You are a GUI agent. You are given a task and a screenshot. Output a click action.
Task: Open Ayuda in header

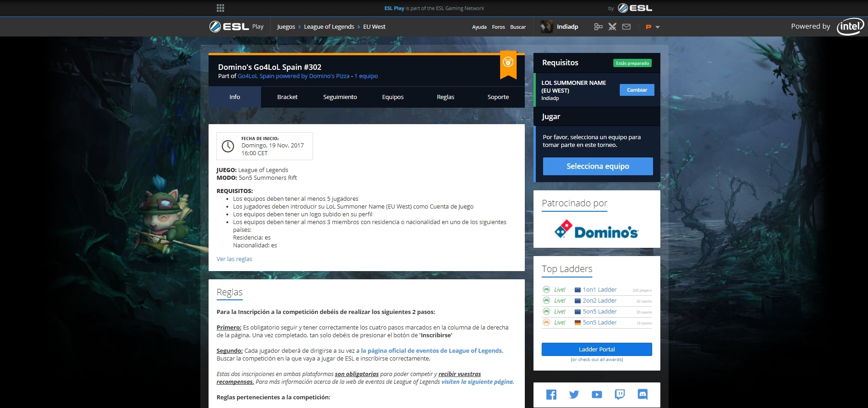click(x=479, y=27)
